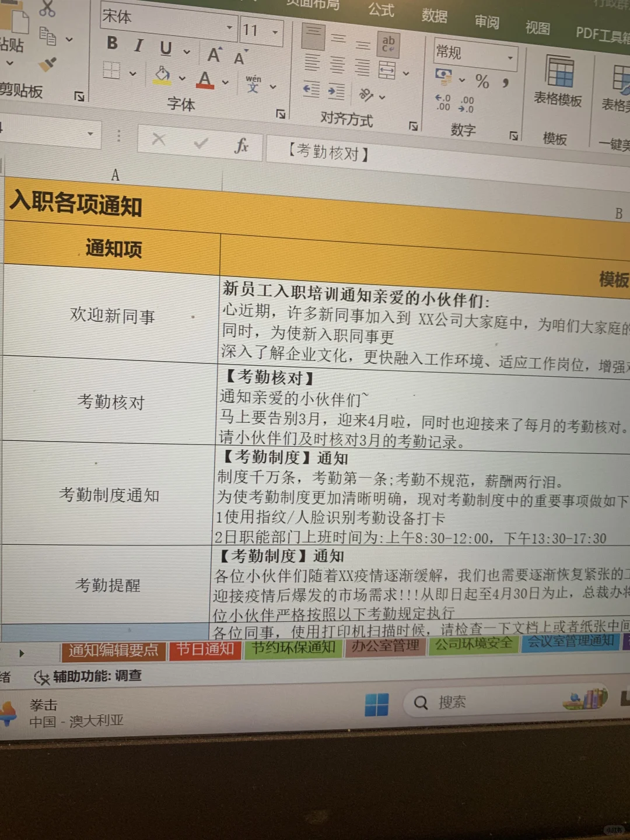The width and height of the screenshot is (630, 840).
Task: Align text right
Action: click(x=362, y=68)
